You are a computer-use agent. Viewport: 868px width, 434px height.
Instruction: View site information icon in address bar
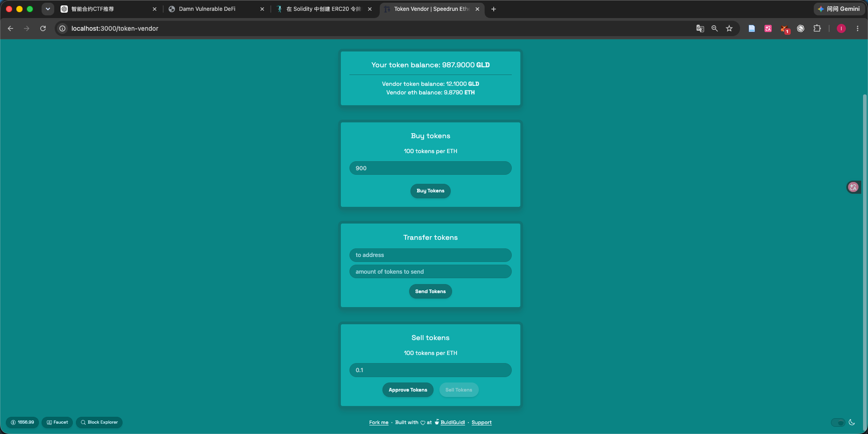tap(62, 28)
